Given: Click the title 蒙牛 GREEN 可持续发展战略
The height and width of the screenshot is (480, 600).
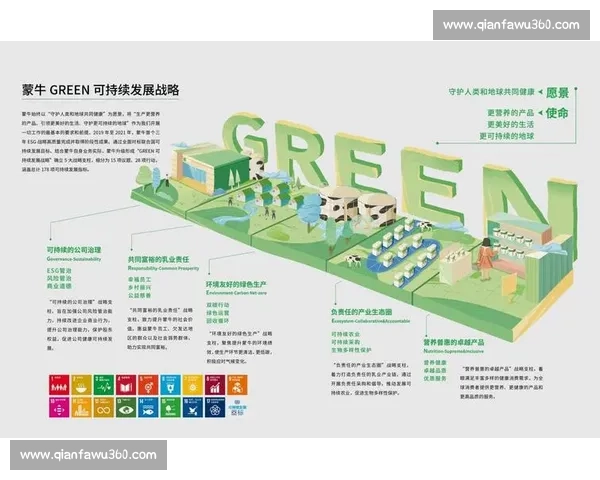Looking at the screenshot, I should tap(100, 90).
